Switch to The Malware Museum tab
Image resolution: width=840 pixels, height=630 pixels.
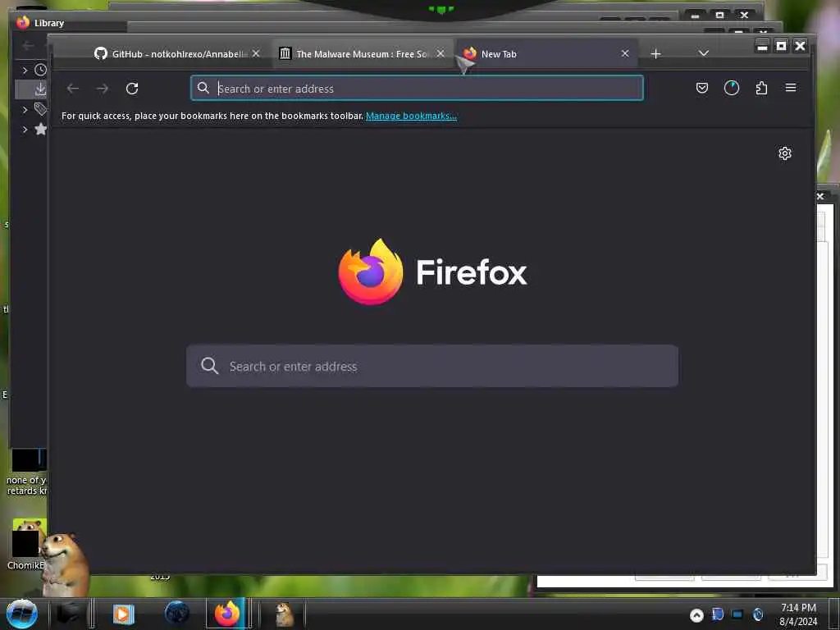point(362,53)
